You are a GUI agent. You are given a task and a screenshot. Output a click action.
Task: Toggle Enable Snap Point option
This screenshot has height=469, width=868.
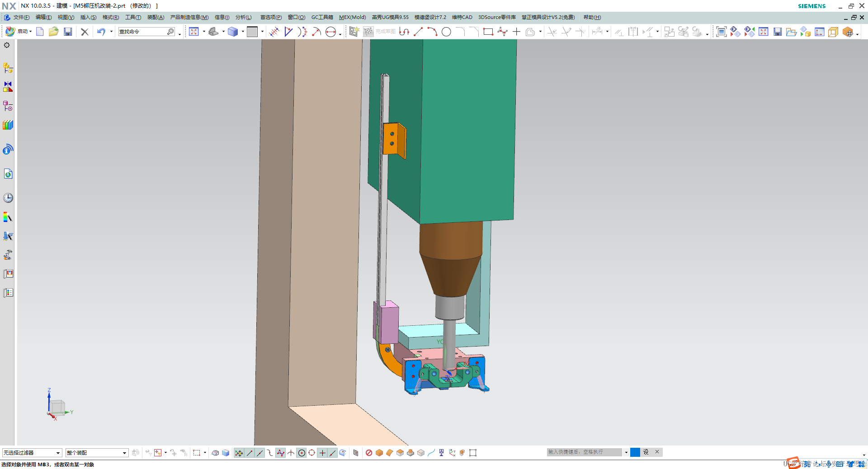click(x=239, y=453)
